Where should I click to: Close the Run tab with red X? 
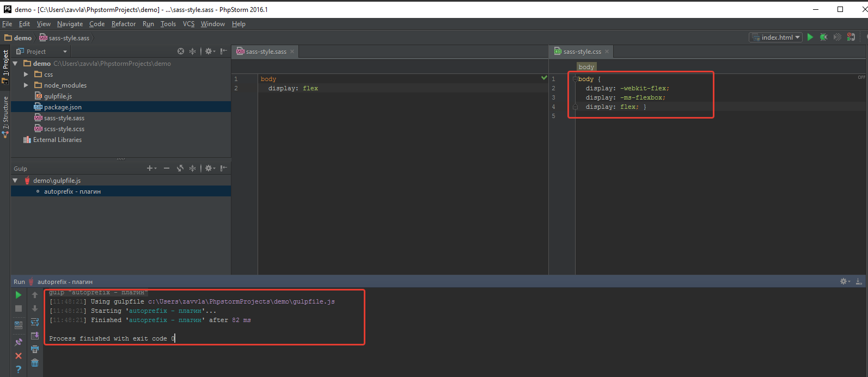pyautogui.click(x=19, y=356)
